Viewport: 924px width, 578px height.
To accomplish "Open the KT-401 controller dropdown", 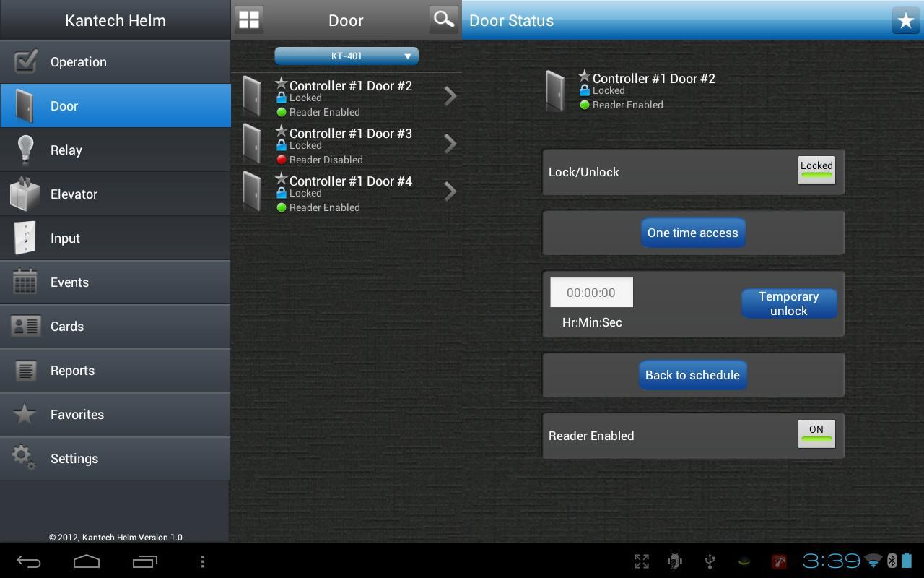I will tap(346, 56).
